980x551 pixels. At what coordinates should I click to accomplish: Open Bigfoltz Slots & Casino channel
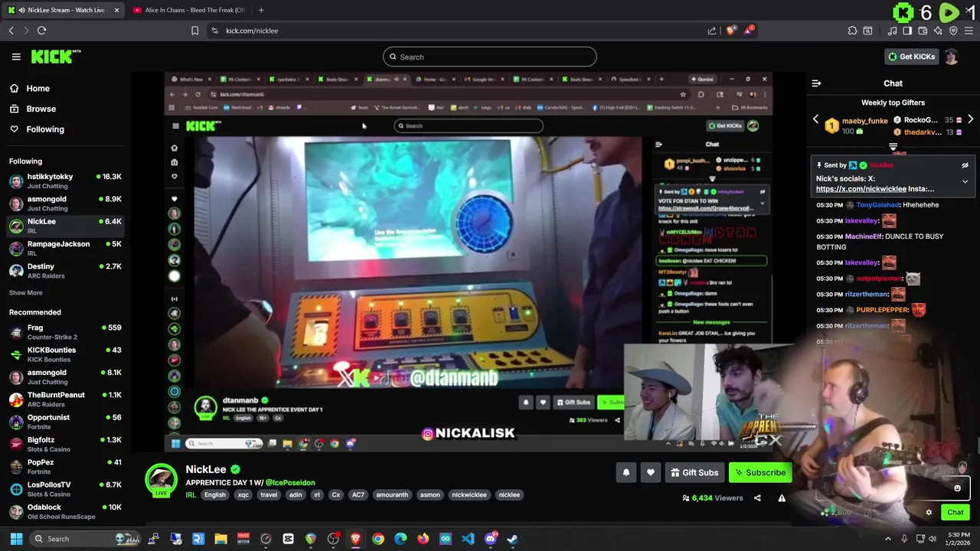(x=65, y=445)
